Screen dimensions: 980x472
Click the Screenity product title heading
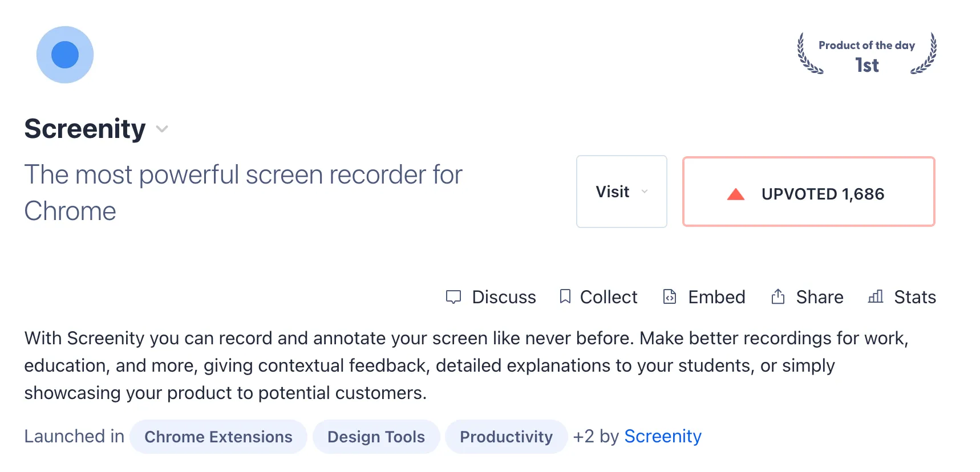(x=85, y=129)
